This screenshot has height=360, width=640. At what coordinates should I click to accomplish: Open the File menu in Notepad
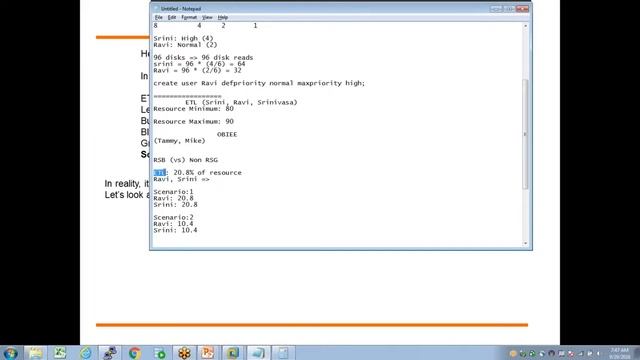158,18
